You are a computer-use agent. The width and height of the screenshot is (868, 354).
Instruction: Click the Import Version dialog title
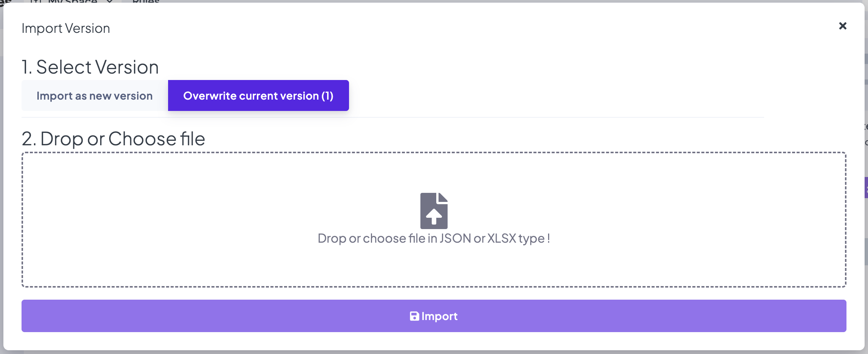[66, 28]
